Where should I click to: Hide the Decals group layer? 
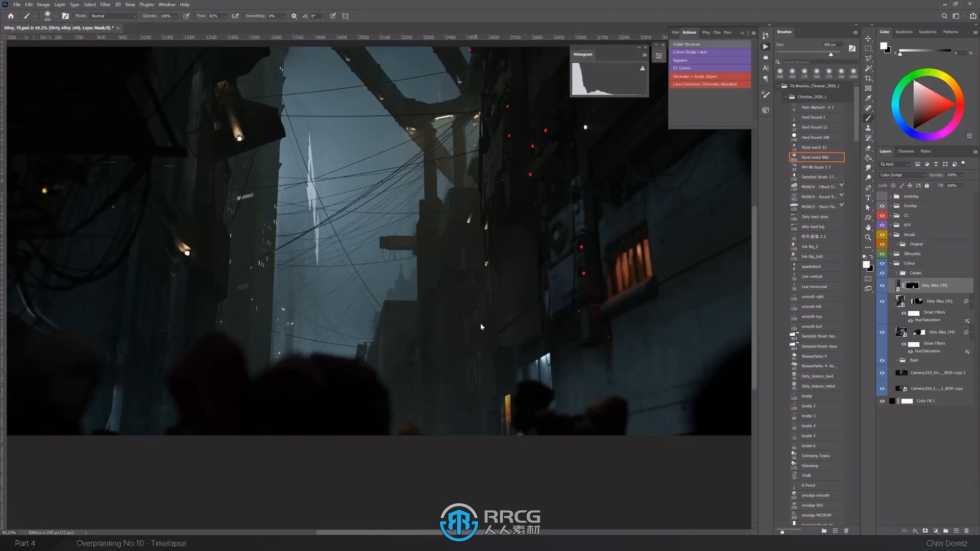tap(882, 235)
